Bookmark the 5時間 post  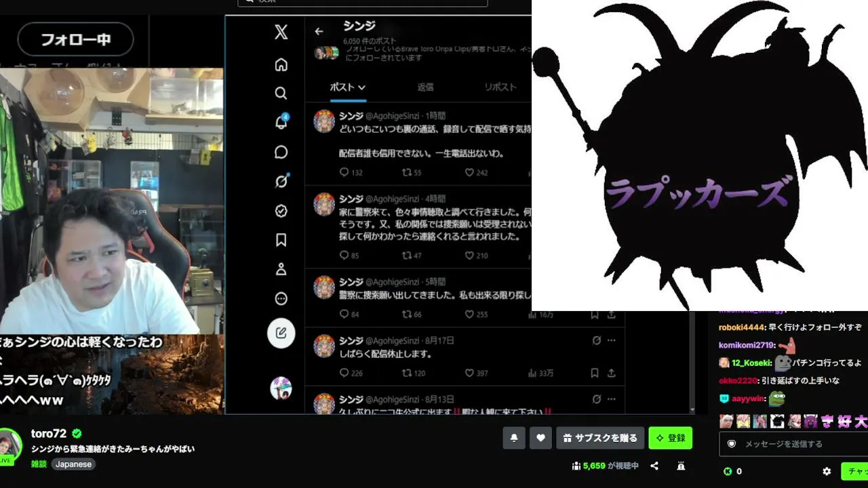[595, 314]
